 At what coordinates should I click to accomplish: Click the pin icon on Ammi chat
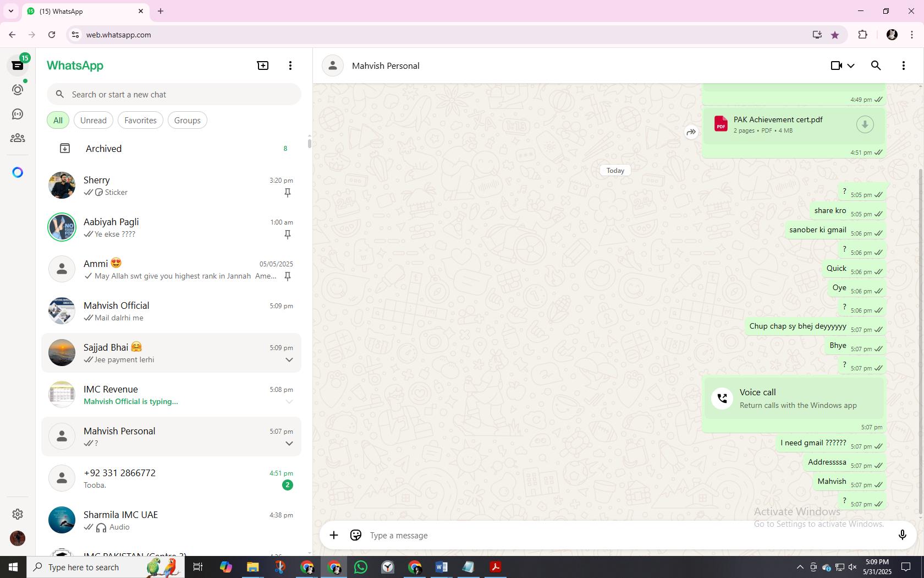point(287,276)
